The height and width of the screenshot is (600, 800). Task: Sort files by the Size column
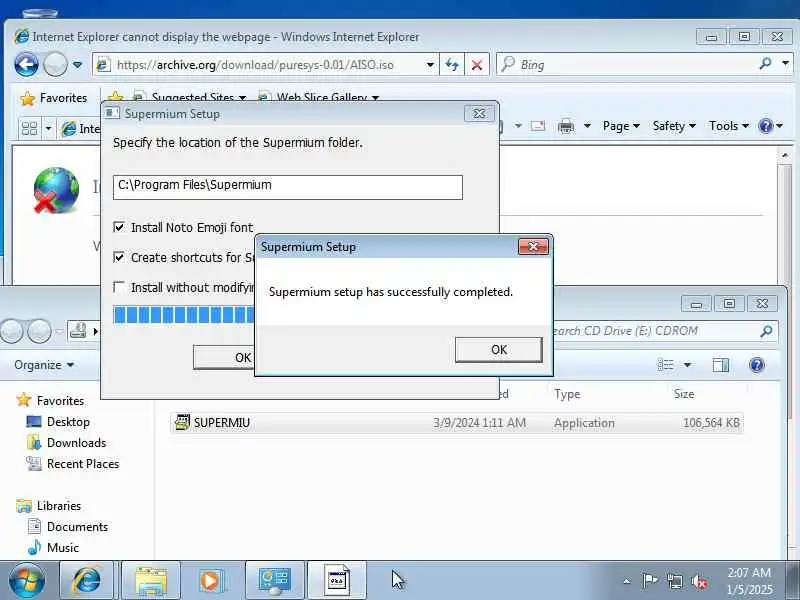click(684, 394)
